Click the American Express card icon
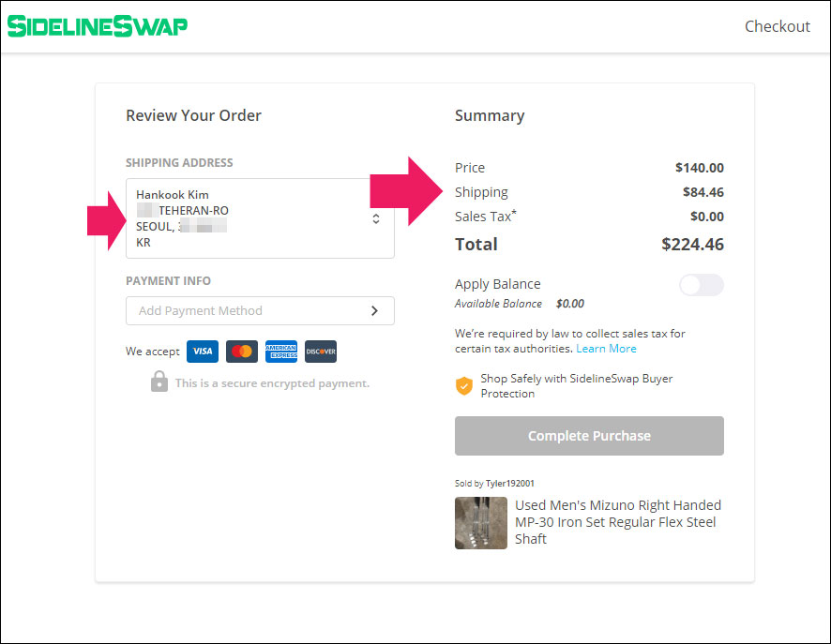This screenshot has width=831, height=644. coord(281,352)
